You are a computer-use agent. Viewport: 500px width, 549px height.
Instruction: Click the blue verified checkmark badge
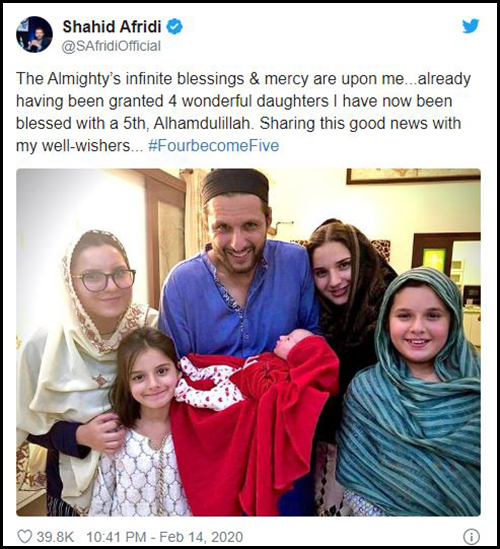174,27
